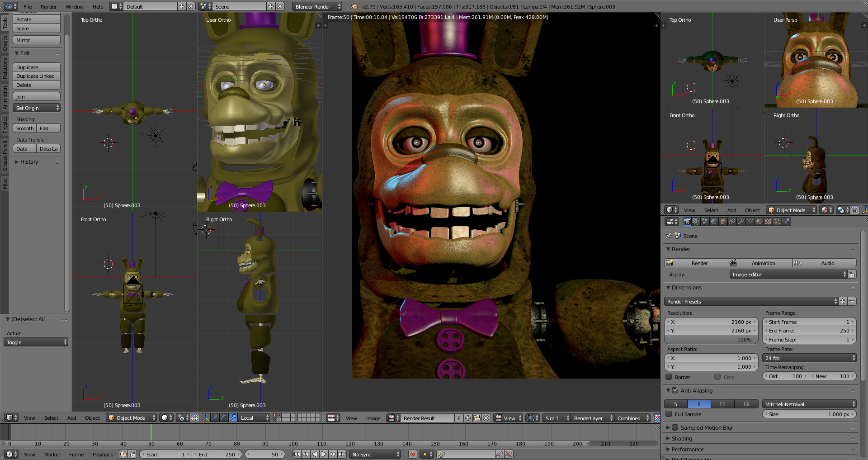Open the Help menu
Image resolution: width=868 pixels, height=460 pixels.
[x=98, y=7]
